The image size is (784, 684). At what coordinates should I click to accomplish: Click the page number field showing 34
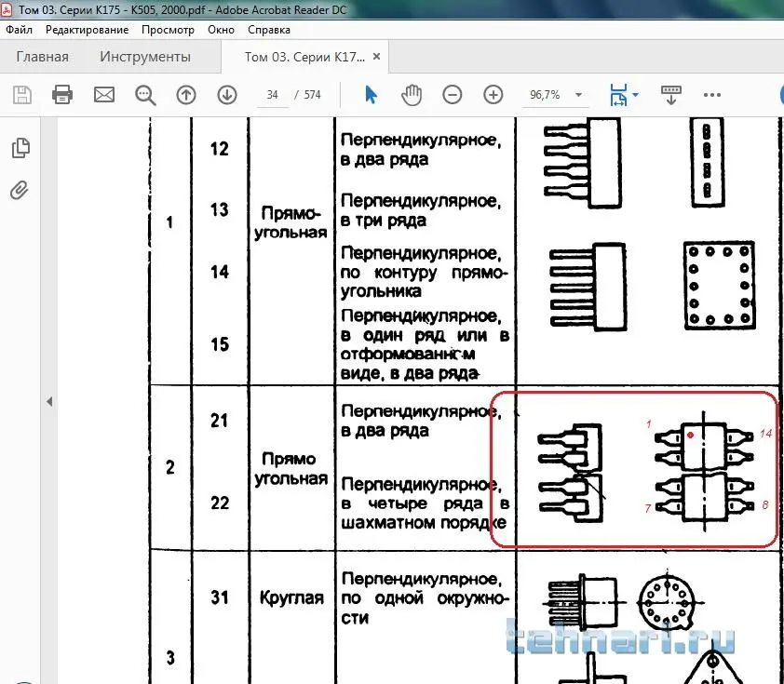(272, 94)
